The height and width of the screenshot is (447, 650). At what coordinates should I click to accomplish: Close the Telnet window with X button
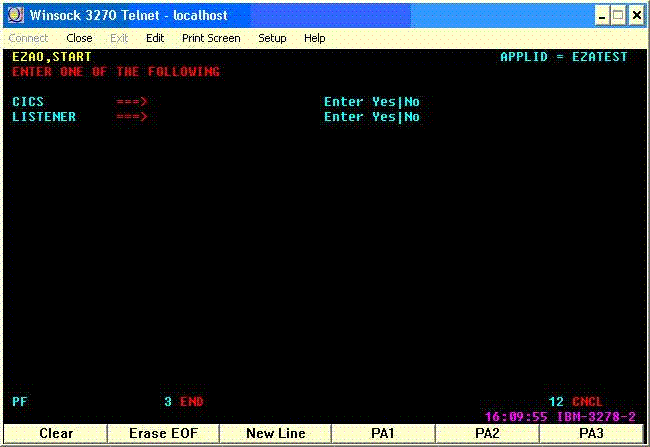tap(636, 16)
